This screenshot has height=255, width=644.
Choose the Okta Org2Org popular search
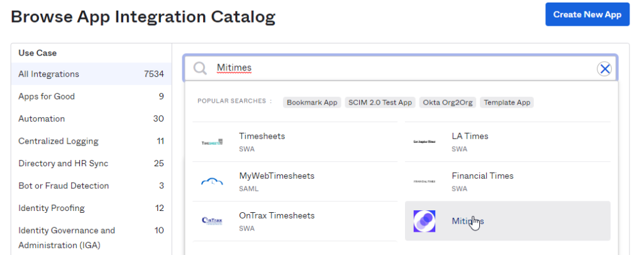point(447,102)
